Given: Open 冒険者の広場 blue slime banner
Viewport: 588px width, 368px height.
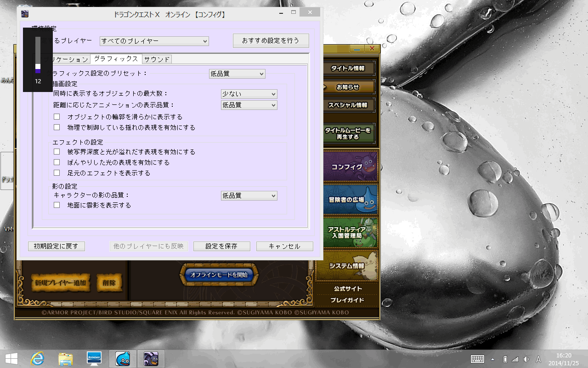Looking at the screenshot, I should (347, 199).
